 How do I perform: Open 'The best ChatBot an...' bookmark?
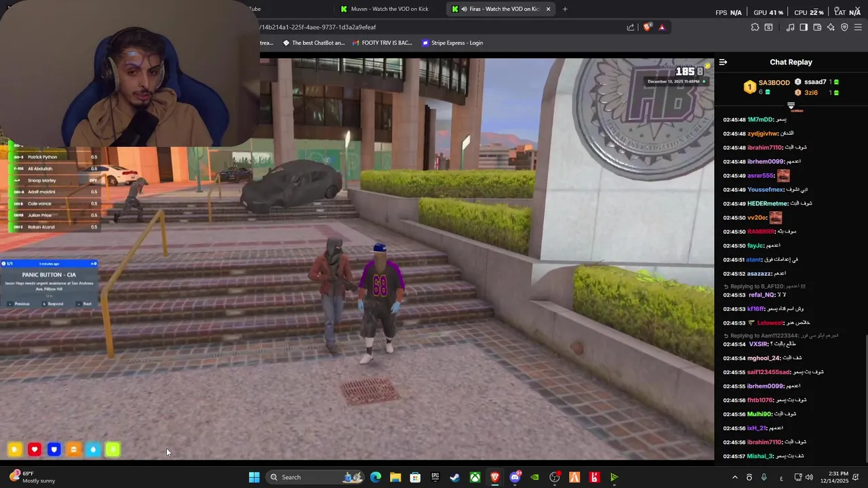(313, 43)
